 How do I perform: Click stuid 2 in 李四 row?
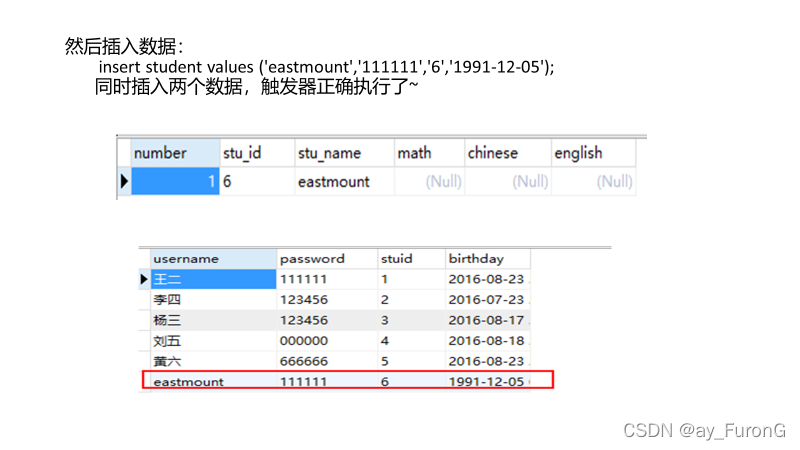pyautogui.click(x=411, y=299)
